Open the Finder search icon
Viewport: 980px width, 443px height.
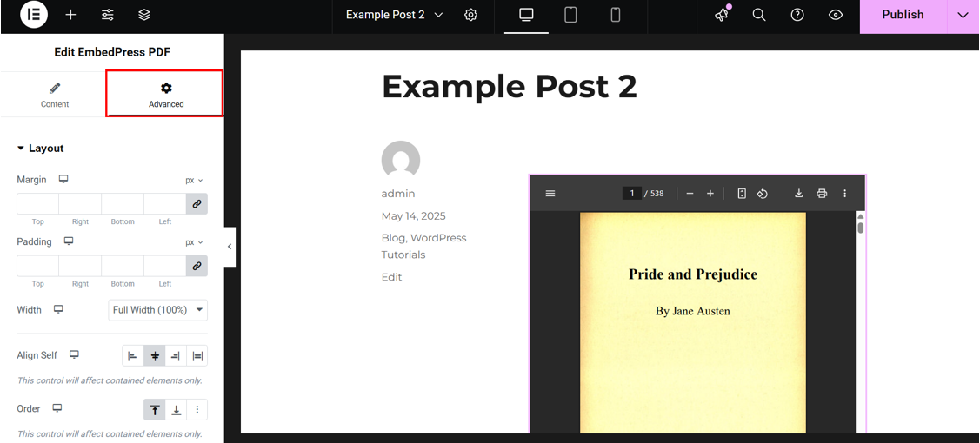[x=759, y=15]
